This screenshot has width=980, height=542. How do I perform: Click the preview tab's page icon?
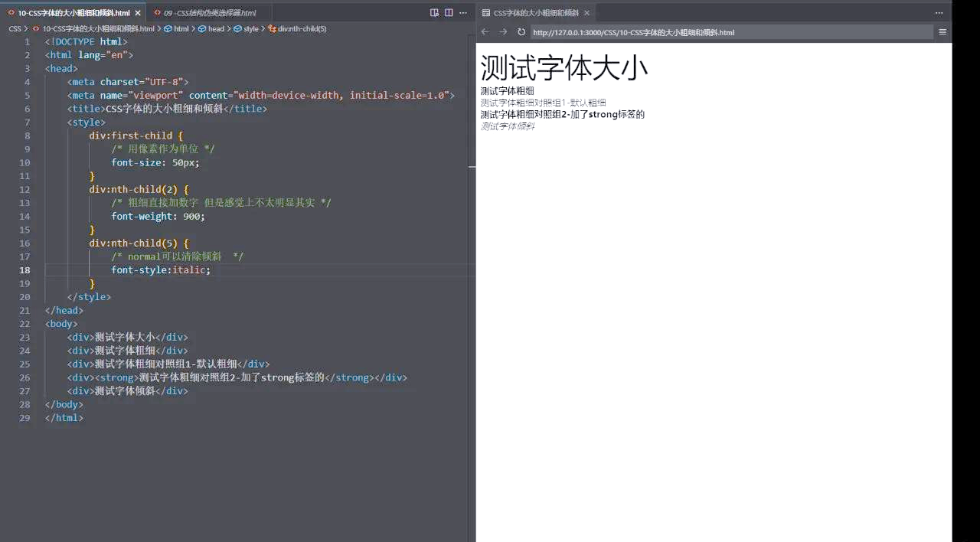486,13
